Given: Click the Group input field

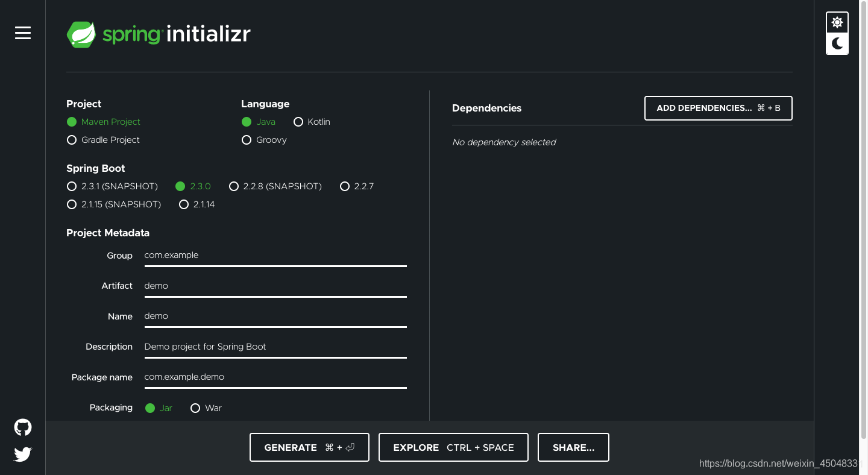Looking at the screenshot, I should pos(275,256).
